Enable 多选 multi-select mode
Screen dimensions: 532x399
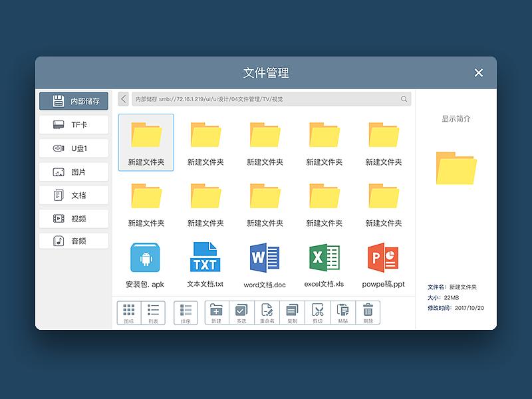[x=241, y=311]
